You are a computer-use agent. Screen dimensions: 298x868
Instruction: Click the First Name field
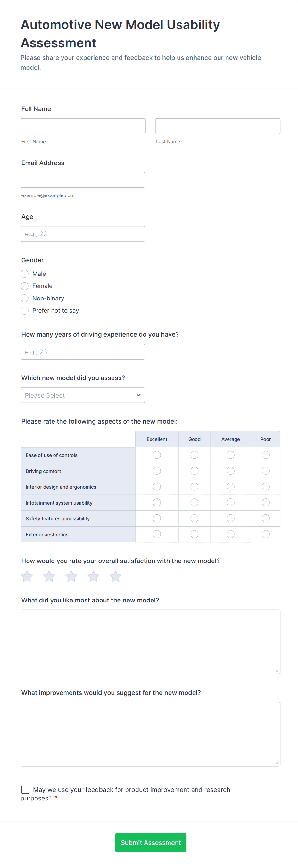pos(83,126)
